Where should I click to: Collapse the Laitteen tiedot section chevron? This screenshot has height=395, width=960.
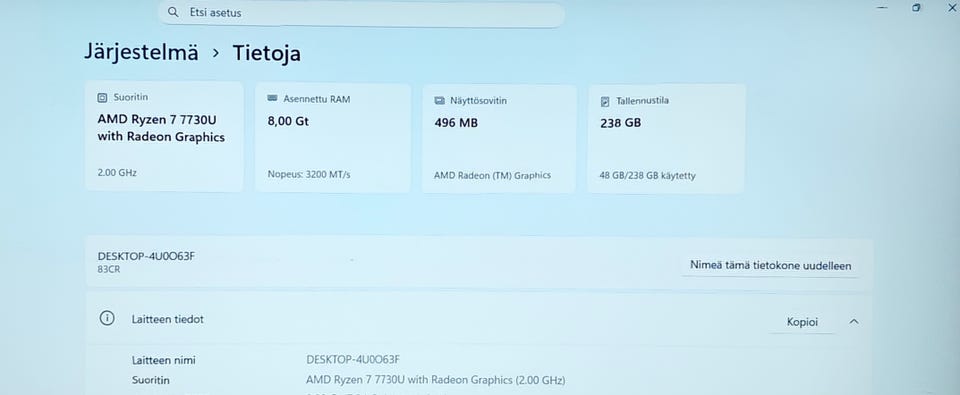[x=854, y=322]
